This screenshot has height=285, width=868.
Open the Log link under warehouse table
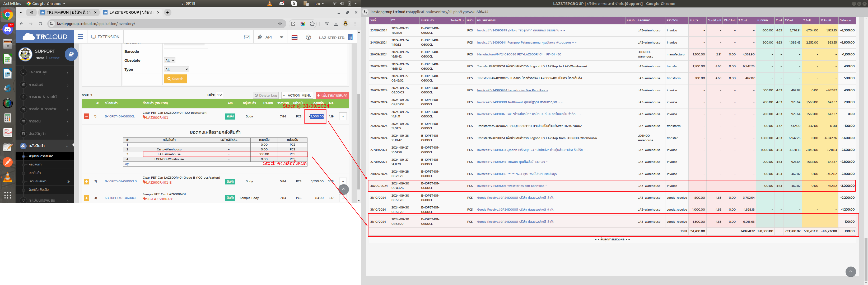[126, 164]
